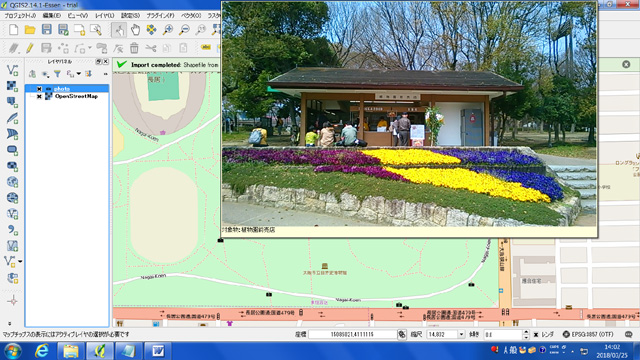Open the Add Circular String dropdown arrow

point(89,48)
